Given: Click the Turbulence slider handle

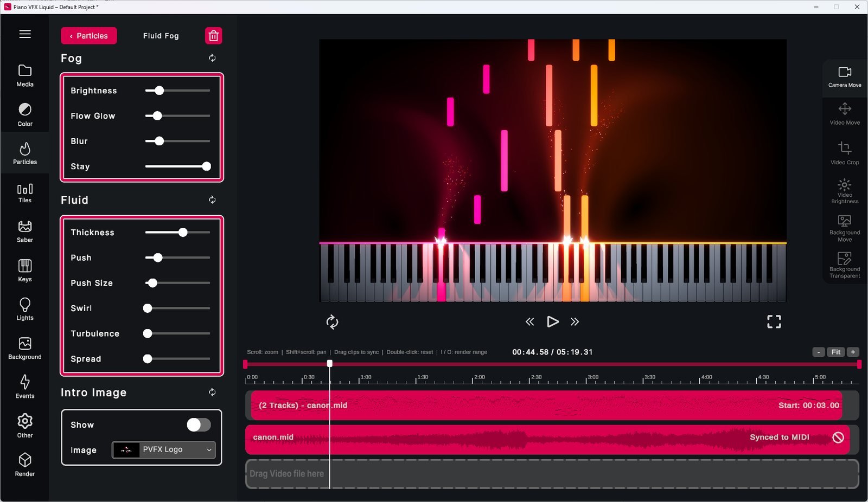Looking at the screenshot, I should 148,333.
